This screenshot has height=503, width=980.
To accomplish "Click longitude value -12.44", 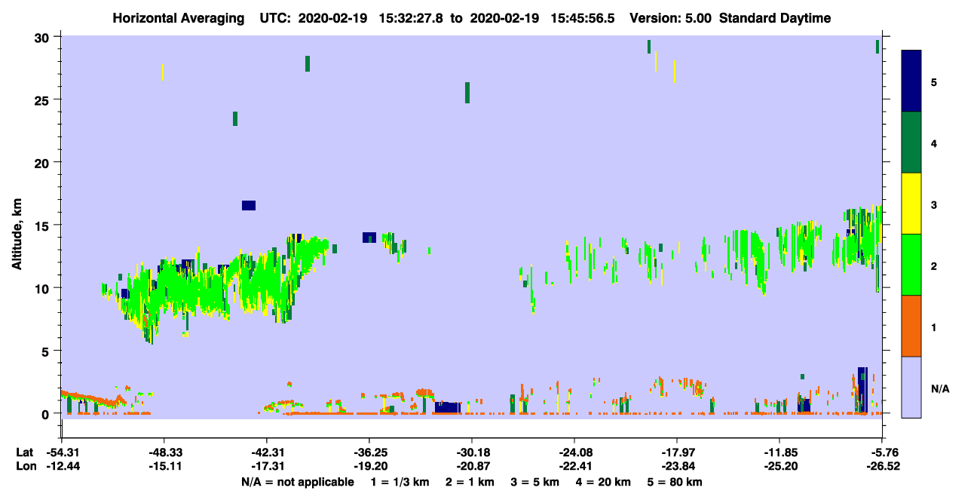I will 61,467.
